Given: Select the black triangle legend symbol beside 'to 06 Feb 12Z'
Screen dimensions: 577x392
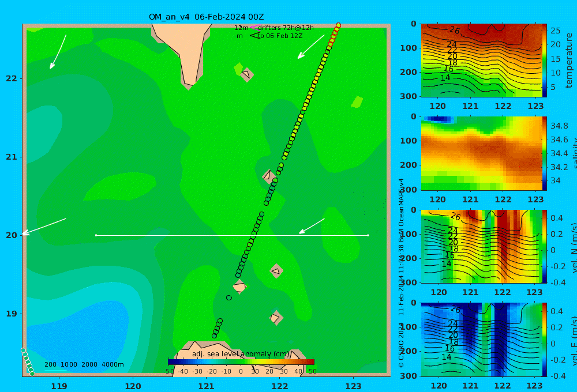Looking at the screenshot, I should click(254, 36).
